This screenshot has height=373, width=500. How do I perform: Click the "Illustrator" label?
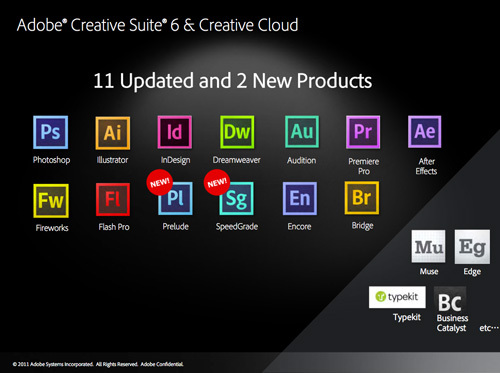pos(112,160)
